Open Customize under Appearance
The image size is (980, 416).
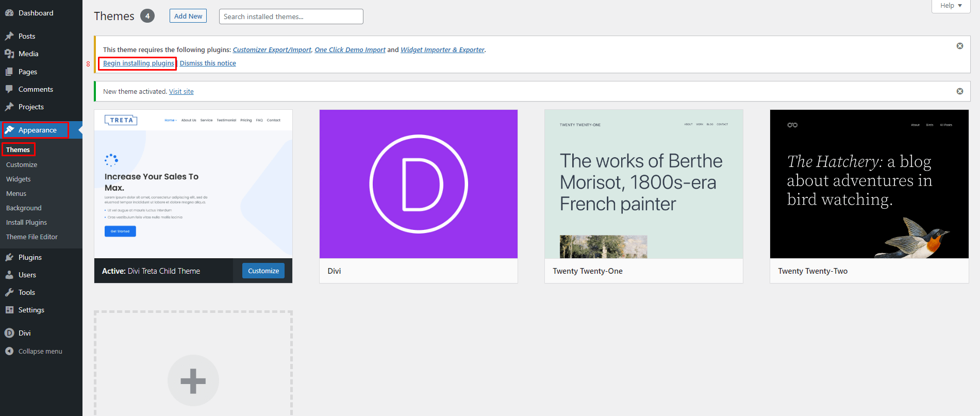[x=22, y=164]
